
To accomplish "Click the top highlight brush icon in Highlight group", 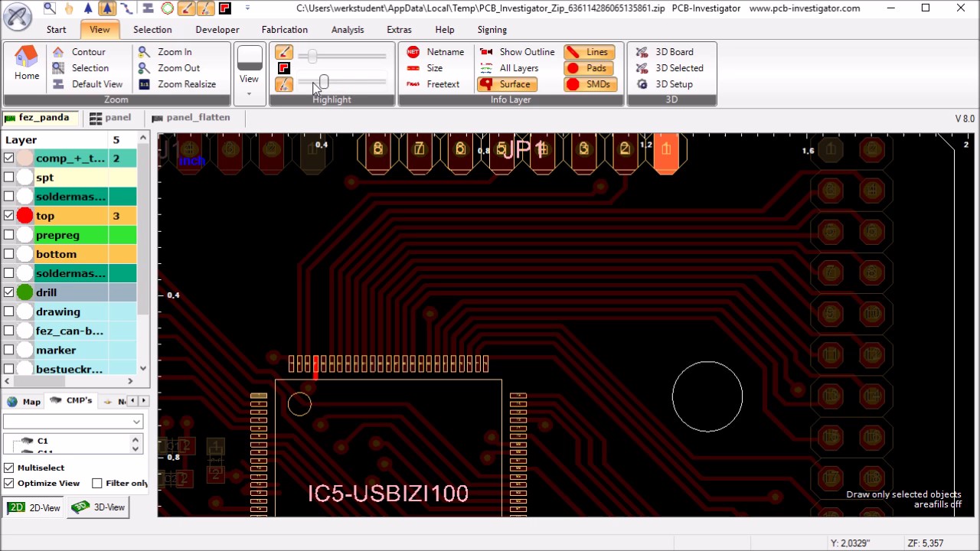I will (x=284, y=52).
